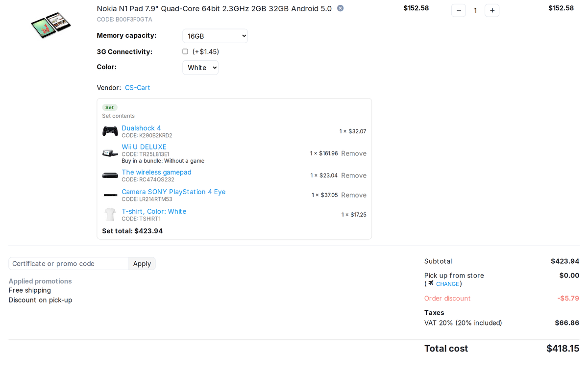Click the green Set badge
This screenshot has height=375, width=588.
click(109, 107)
